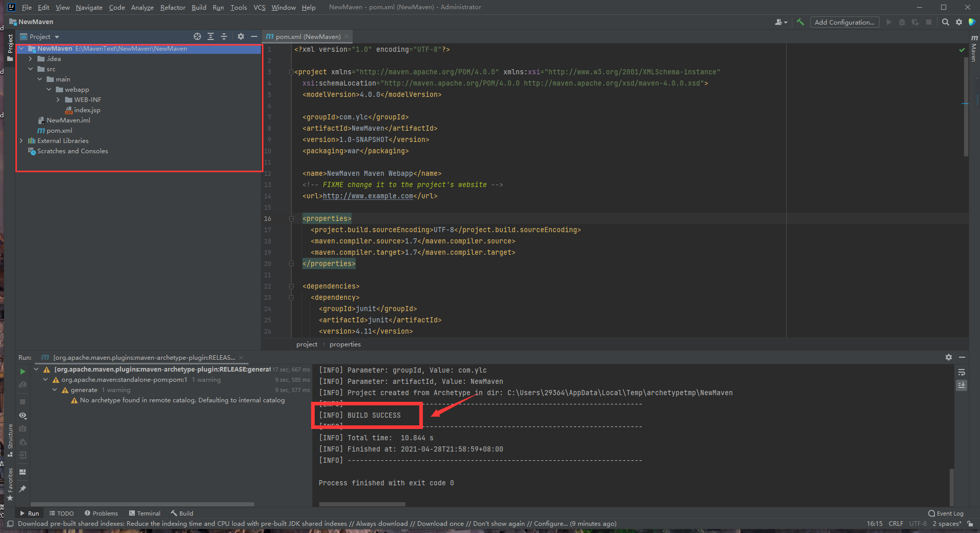Image resolution: width=980 pixels, height=533 pixels.
Task: Toggle soft-wrap in Run console output
Action: (962, 372)
